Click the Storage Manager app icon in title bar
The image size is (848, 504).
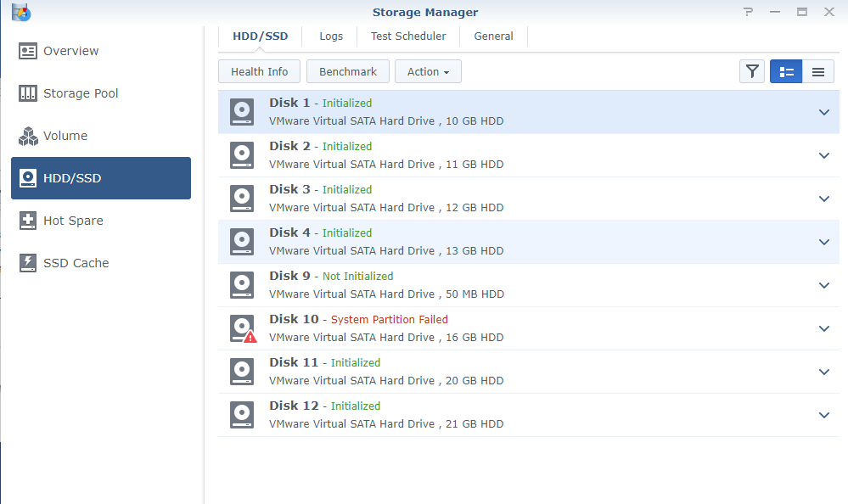tap(21, 12)
